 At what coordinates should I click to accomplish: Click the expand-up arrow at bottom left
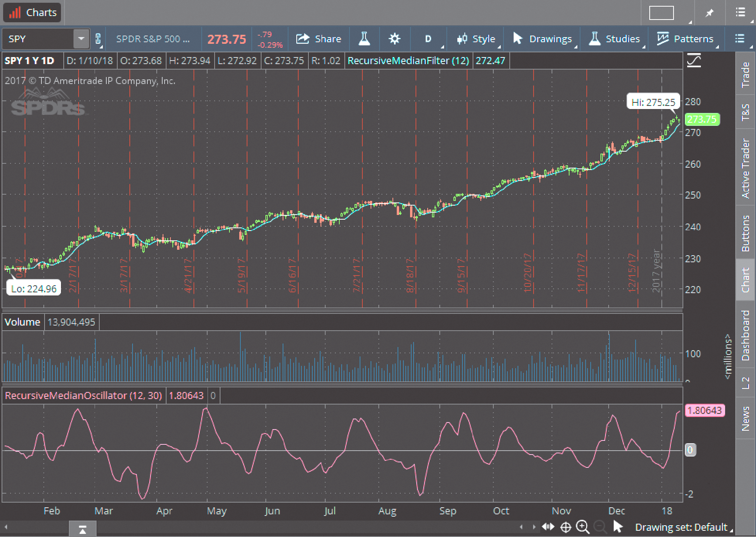point(82,530)
